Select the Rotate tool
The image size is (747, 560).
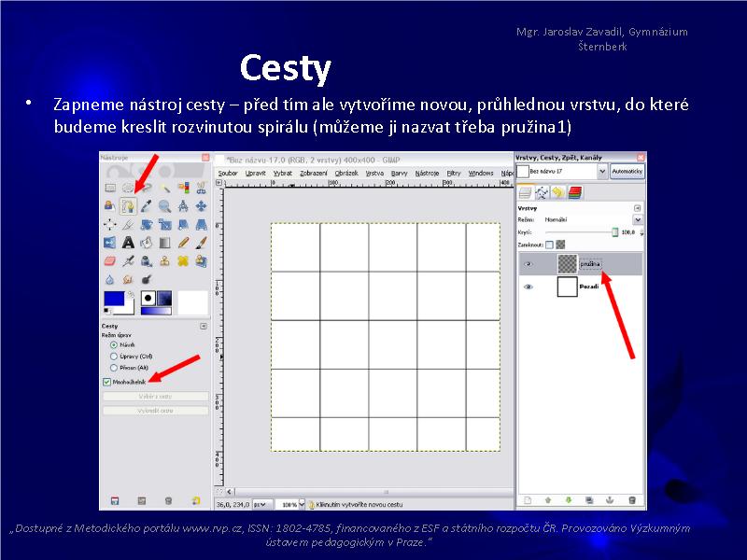(x=147, y=224)
